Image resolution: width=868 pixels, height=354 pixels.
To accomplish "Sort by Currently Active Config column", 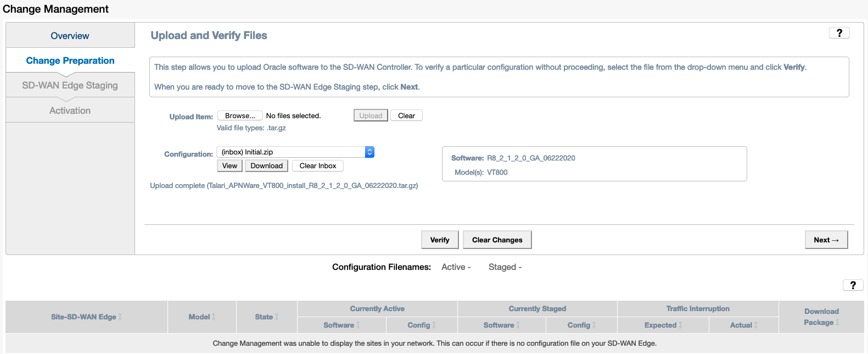I will coord(421,325).
